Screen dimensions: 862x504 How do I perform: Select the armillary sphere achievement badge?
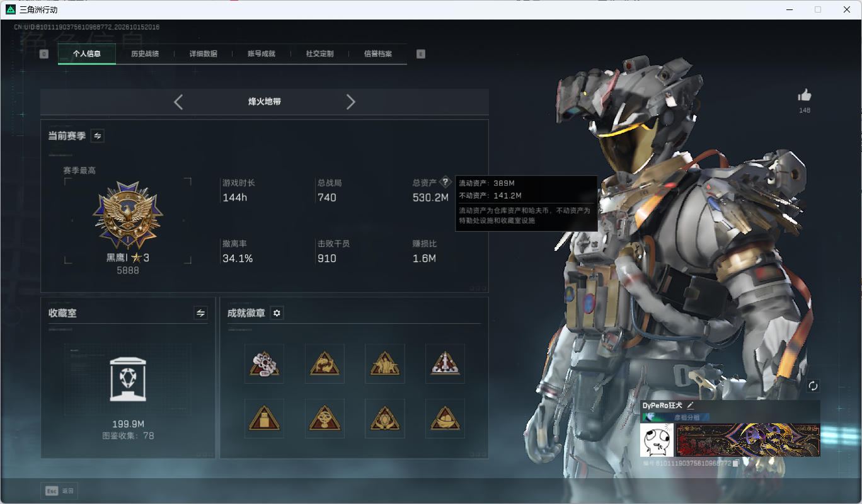(325, 418)
